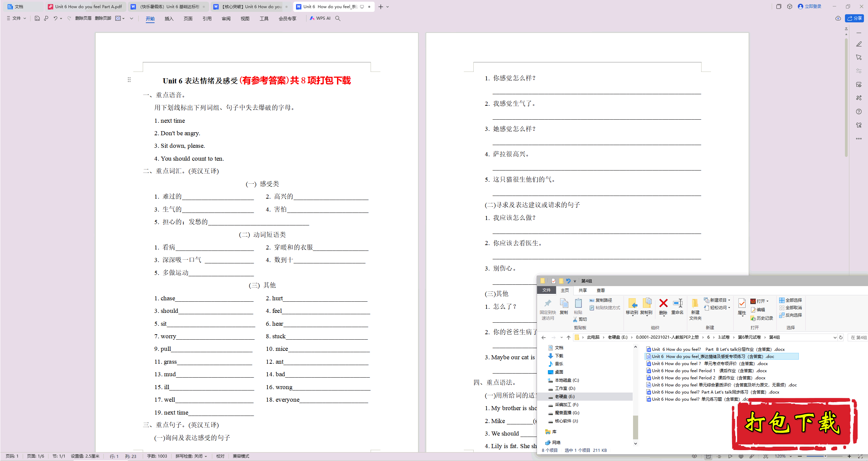Expand Explorer address bar history dropdown
Image resolution: width=868 pixels, height=461 pixels.
[835, 337]
